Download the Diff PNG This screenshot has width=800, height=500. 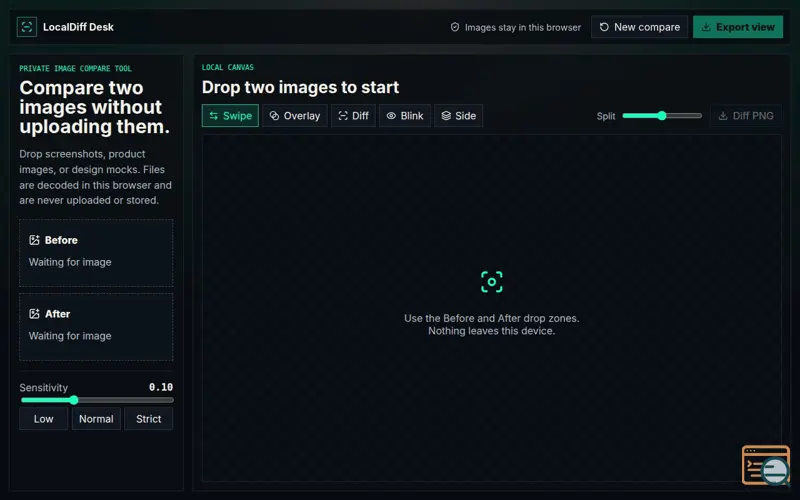coord(746,116)
